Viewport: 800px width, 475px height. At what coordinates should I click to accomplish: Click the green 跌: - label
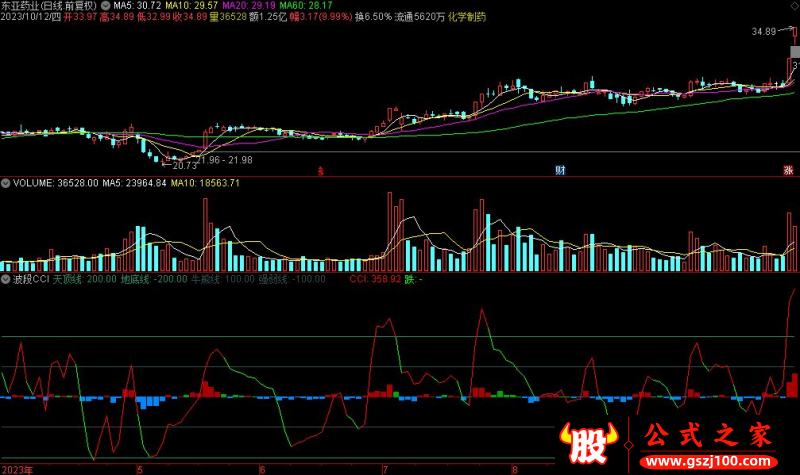[413, 279]
